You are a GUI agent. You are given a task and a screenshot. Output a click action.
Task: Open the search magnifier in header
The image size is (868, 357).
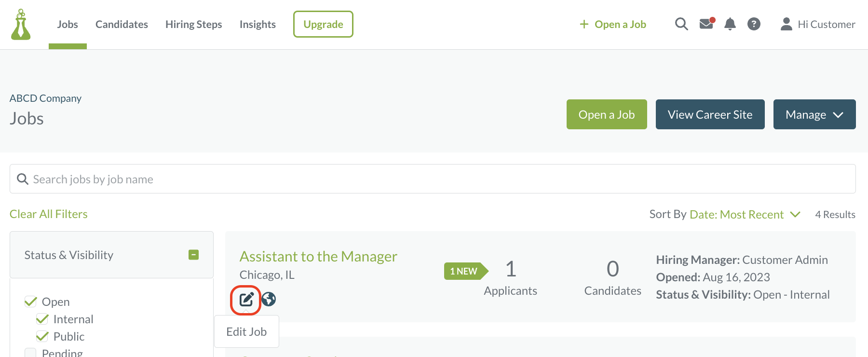[681, 24]
